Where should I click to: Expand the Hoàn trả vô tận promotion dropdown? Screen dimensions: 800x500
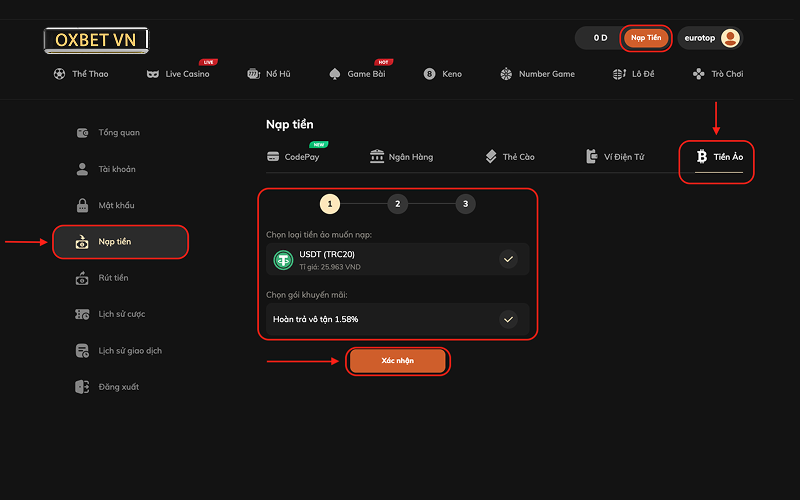pyautogui.click(x=508, y=319)
